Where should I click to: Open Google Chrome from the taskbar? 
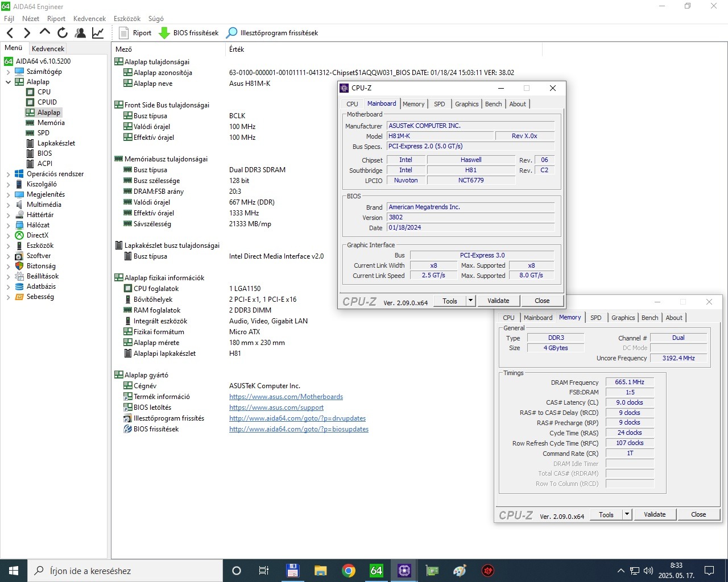coord(348,571)
